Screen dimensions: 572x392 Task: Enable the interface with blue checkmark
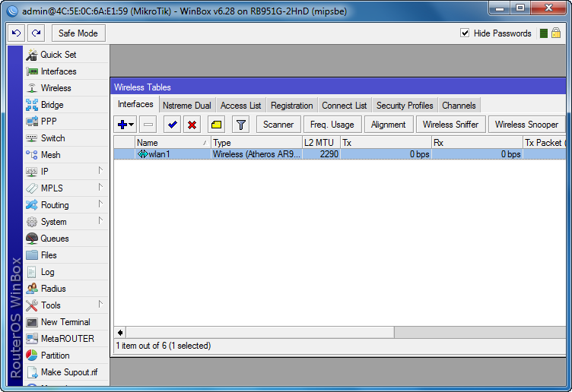point(172,125)
